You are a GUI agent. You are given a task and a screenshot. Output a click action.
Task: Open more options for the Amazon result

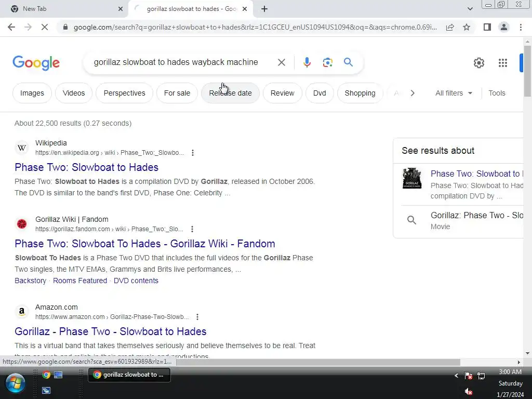tap(197, 317)
